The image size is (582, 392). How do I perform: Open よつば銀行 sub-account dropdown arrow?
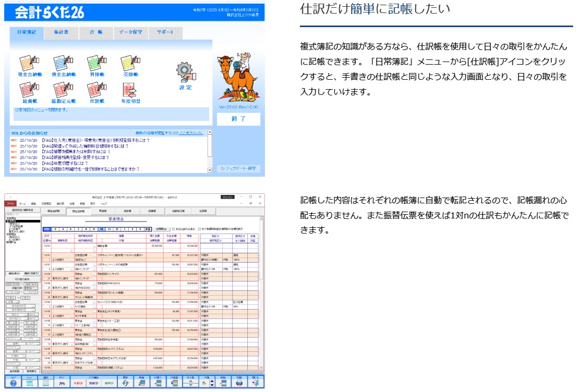click(71, 259)
